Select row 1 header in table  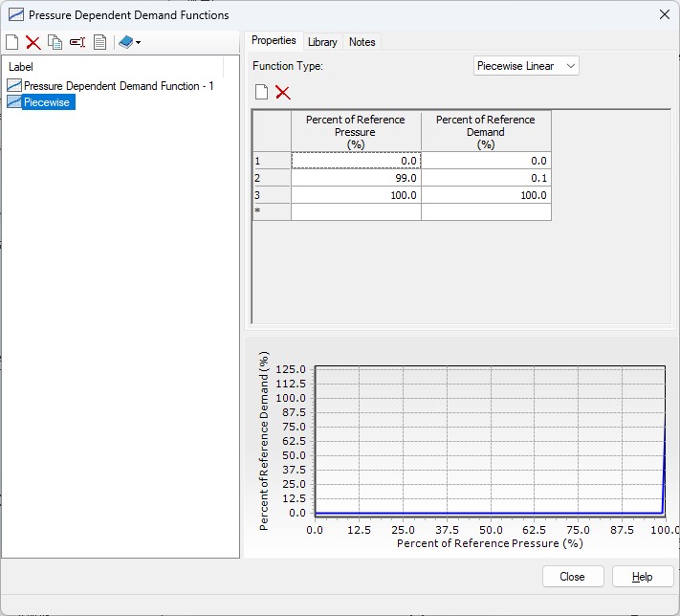point(272,161)
